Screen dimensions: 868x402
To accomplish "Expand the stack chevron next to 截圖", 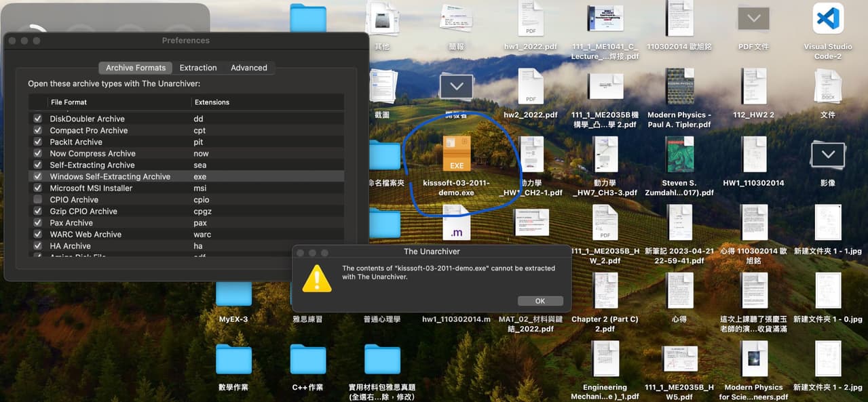I will (456, 87).
